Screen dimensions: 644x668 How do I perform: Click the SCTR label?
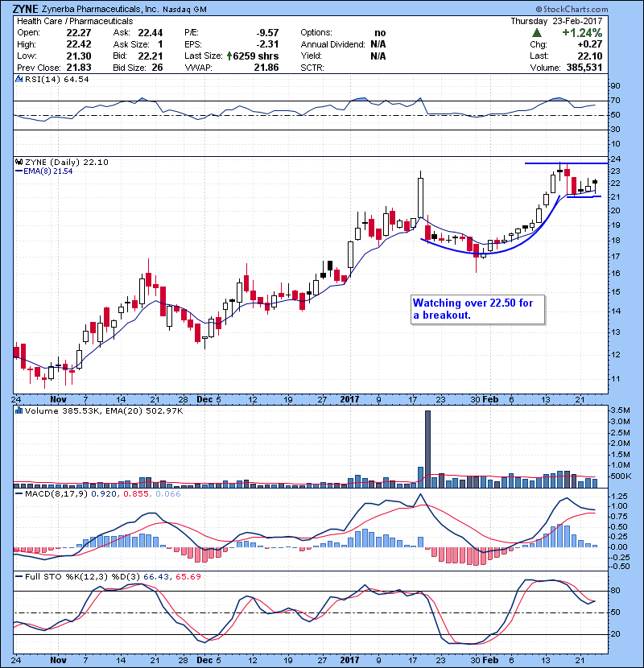point(312,68)
